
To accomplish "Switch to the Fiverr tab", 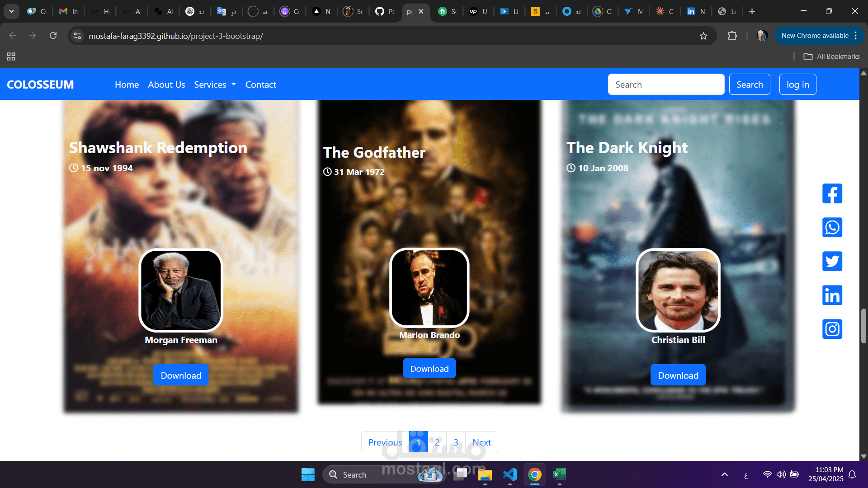I will [448, 11].
